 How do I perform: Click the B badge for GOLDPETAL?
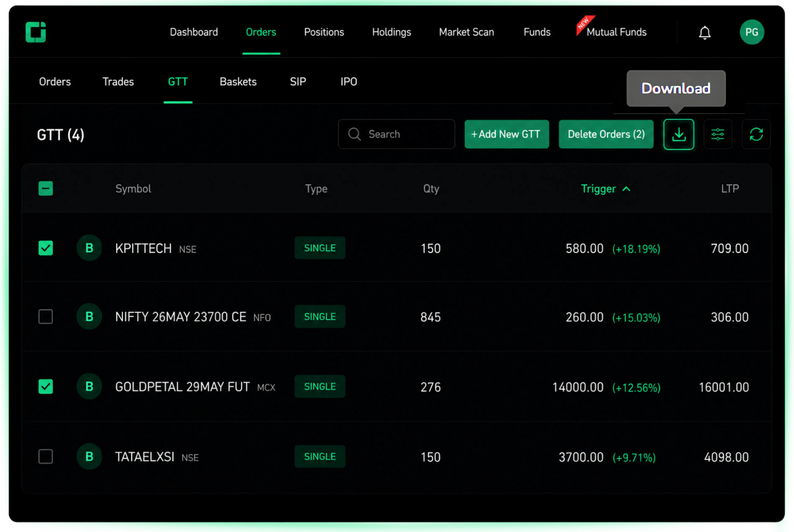89,387
